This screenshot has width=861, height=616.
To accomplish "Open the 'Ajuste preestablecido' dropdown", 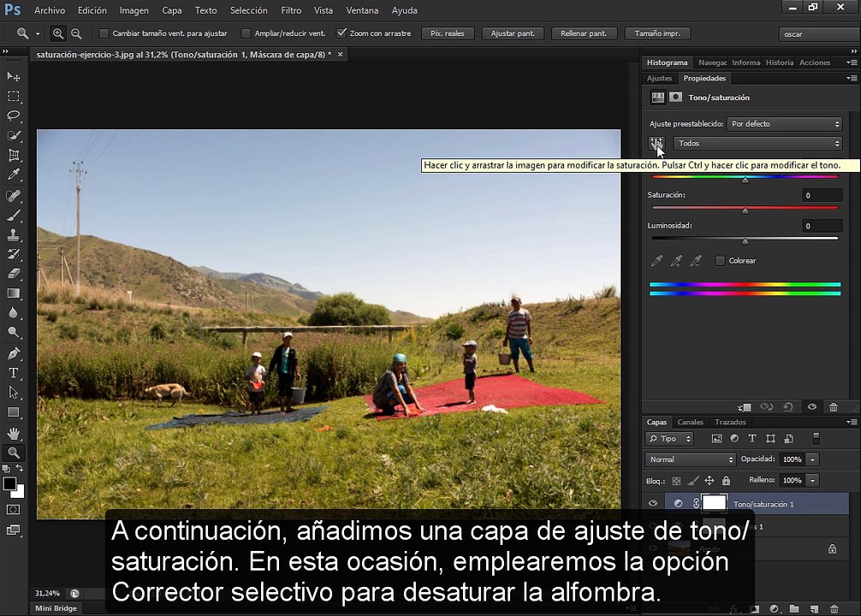I will coord(784,124).
